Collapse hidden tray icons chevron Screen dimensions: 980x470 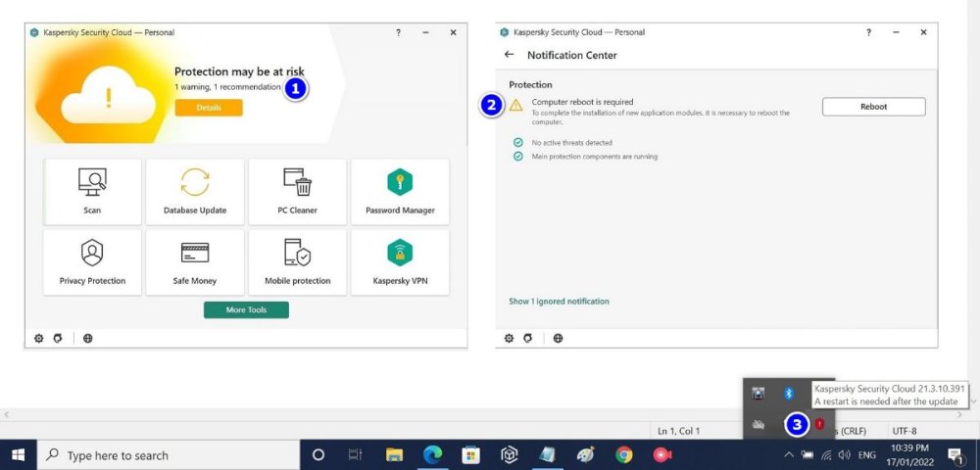[789, 455]
